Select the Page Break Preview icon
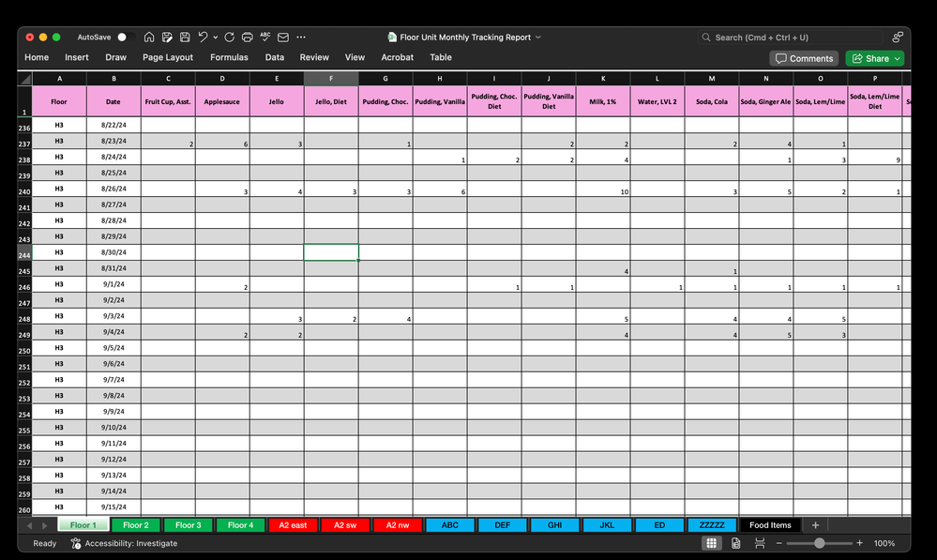The image size is (937, 560). tap(758, 543)
